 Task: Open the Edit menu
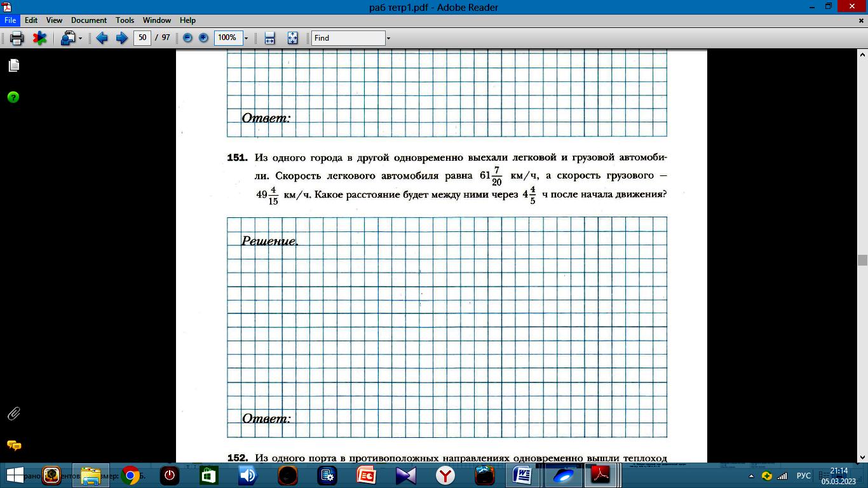[31, 20]
